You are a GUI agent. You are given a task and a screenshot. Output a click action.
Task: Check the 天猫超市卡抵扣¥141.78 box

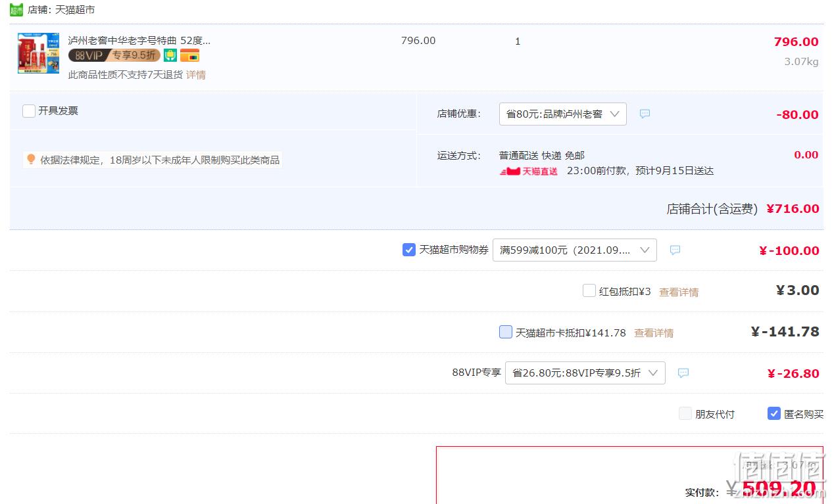(x=506, y=332)
